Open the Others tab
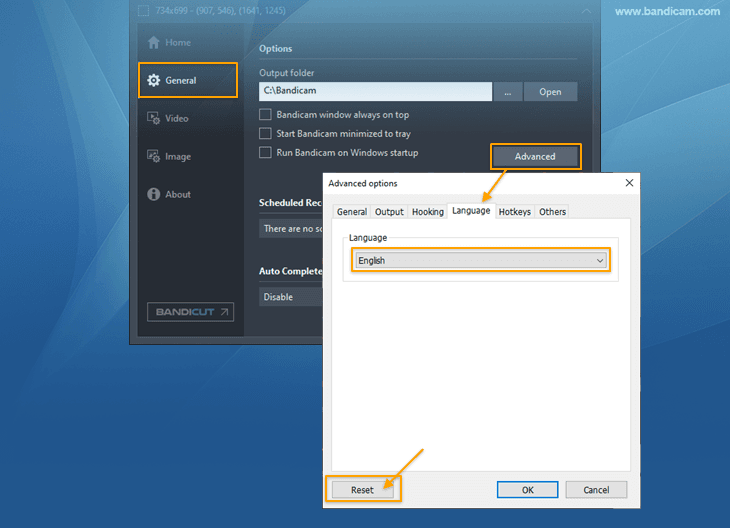 point(553,212)
